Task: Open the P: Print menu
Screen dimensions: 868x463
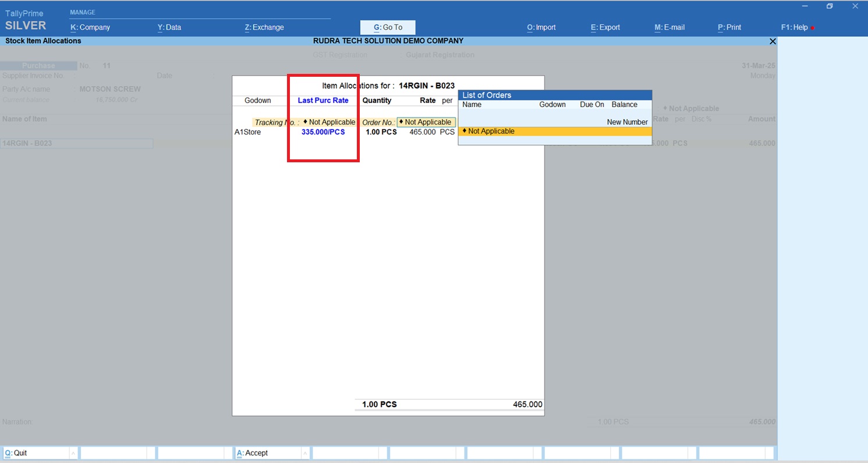Action: [729, 27]
